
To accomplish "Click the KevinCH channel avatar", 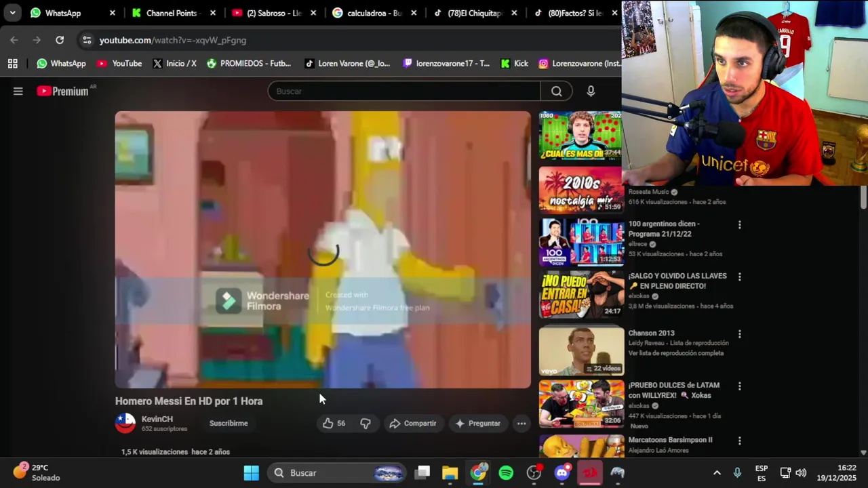I will point(125,423).
